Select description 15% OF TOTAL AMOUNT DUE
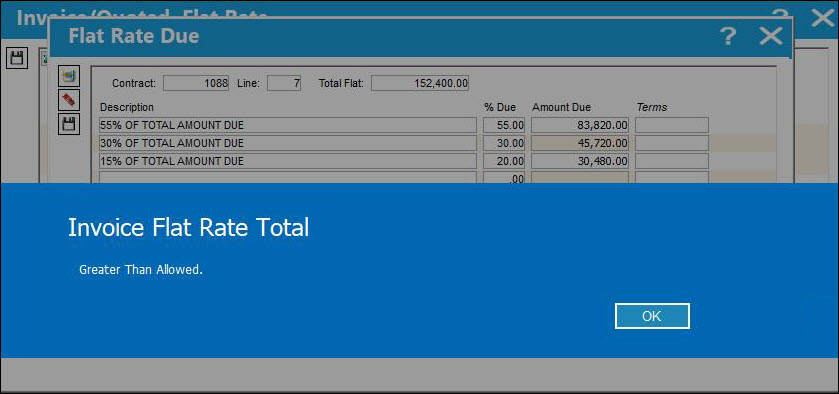 (288, 161)
